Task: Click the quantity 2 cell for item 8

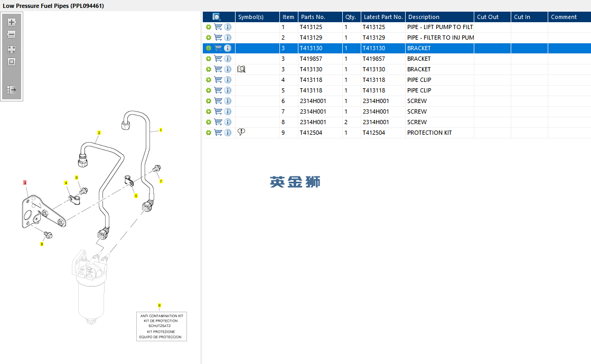Action: (351, 122)
